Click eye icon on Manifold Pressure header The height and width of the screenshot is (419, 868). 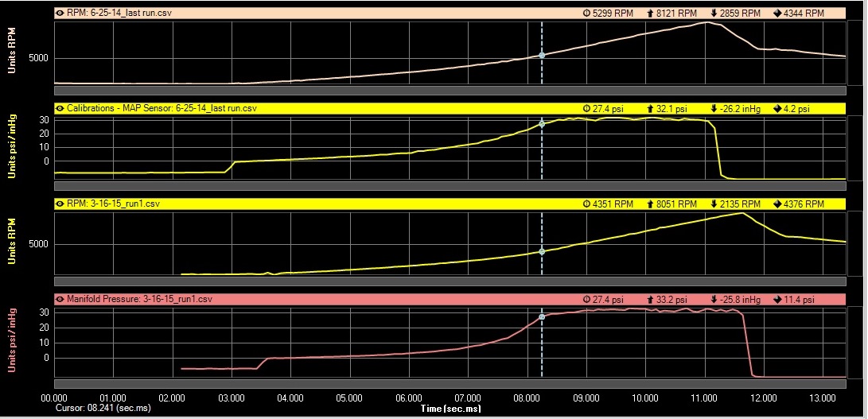click(60, 299)
